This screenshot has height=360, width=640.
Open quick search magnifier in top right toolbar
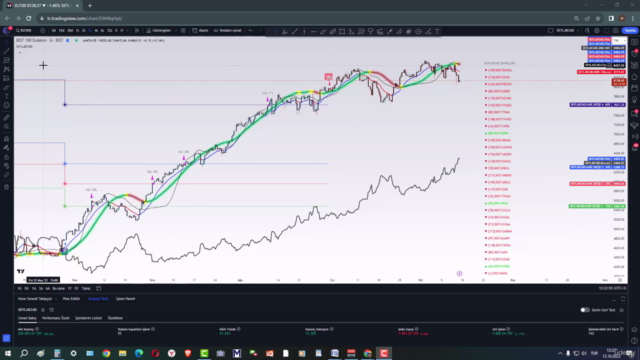click(587, 31)
